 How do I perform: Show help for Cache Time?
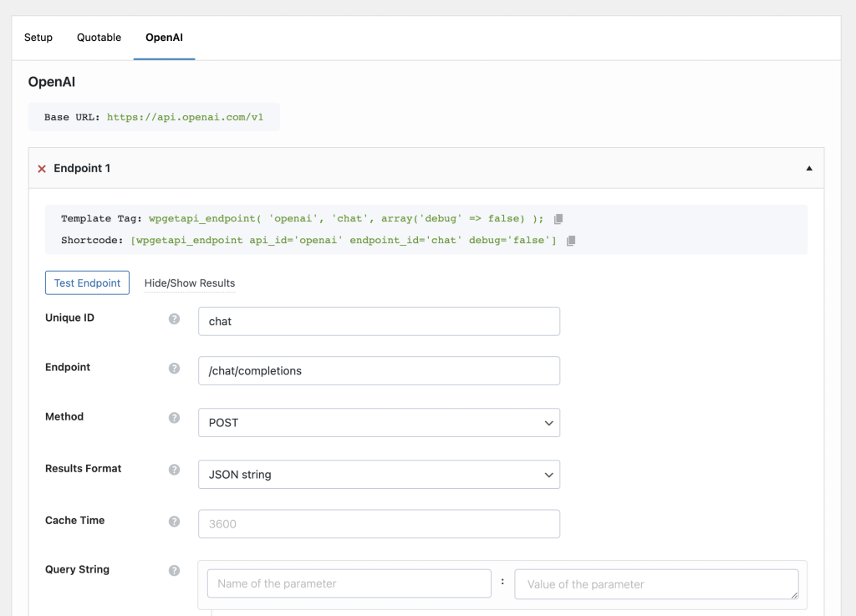tap(174, 520)
